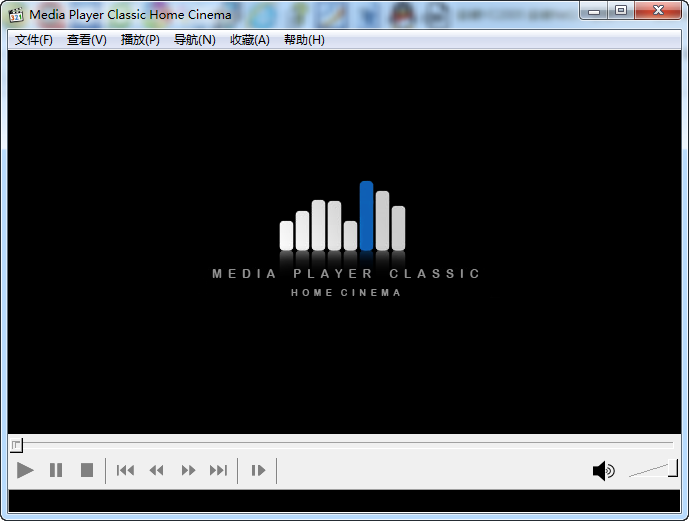Click the black status bar at the bottom
The width and height of the screenshot is (689, 521).
point(344,501)
